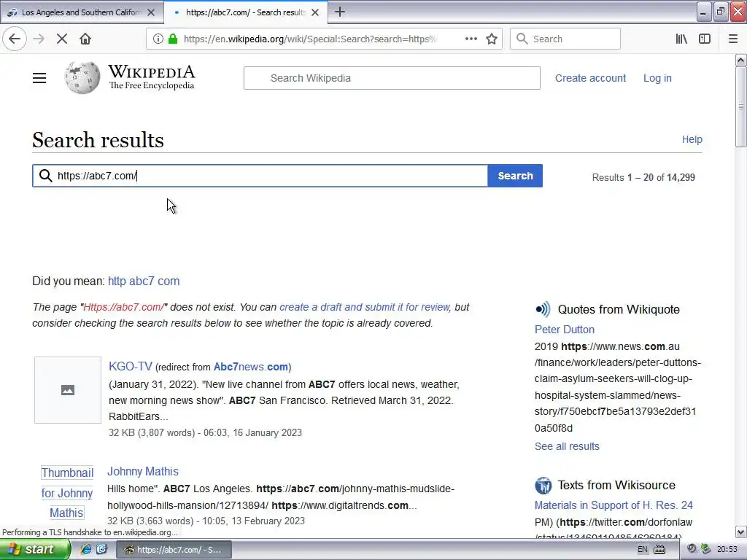Open page actions three-dot menu

pyautogui.click(x=471, y=39)
